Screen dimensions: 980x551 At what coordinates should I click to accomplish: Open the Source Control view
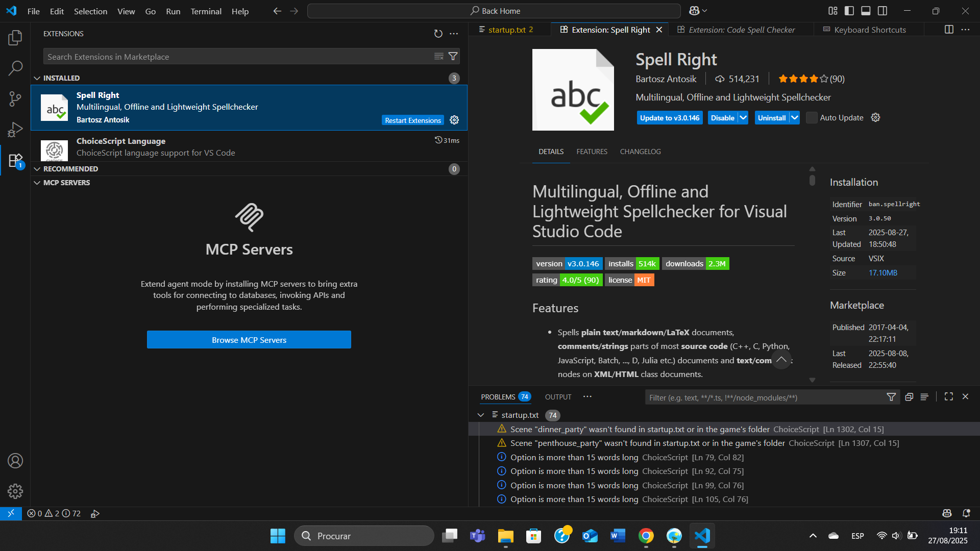pyautogui.click(x=15, y=98)
